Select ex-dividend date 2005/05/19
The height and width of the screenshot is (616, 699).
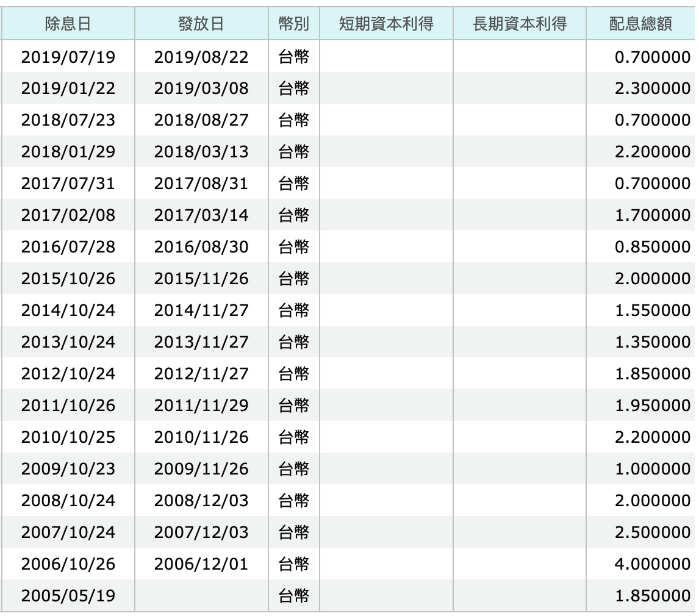pos(68,595)
